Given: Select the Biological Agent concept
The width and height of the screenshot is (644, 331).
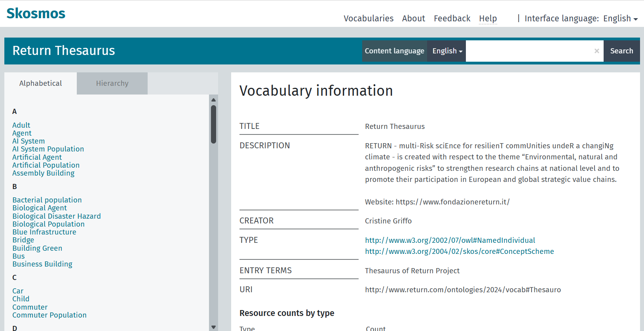Looking at the screenshot, I should point(40,208).
